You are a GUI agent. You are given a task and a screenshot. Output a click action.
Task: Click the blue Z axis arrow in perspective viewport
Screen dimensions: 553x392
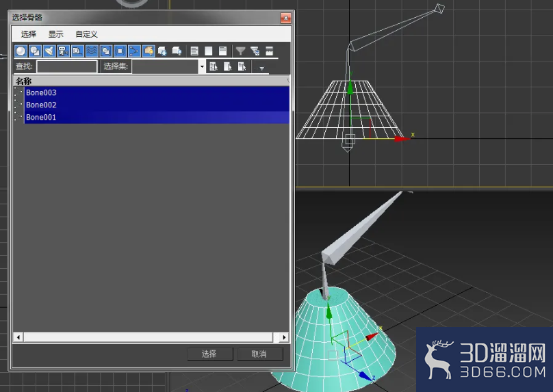pos(365,376)
